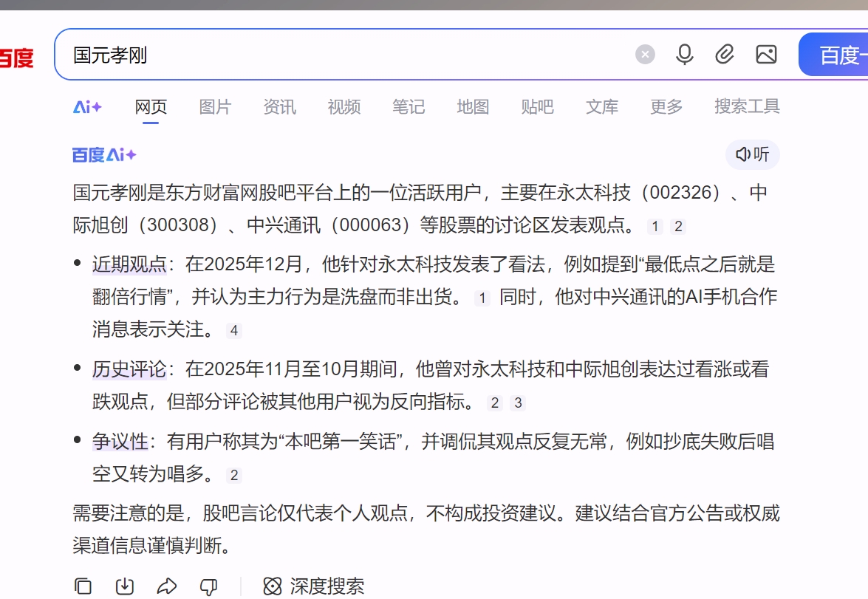Click the Baidu logo
The image size is (868, 599).
point(16,58)
